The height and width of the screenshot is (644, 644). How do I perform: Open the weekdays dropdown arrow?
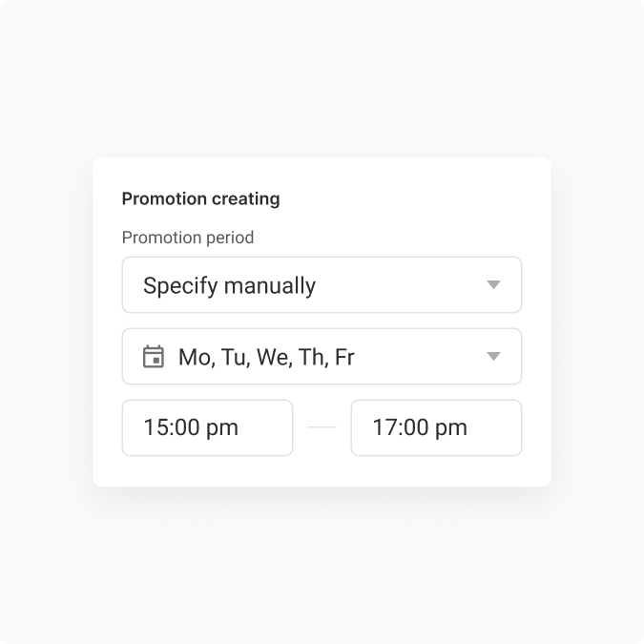pyautogui.click(x=493, y=357)
